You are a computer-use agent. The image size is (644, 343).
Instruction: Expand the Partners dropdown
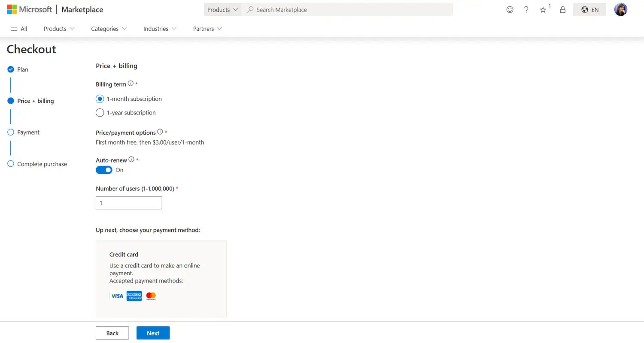207,29
